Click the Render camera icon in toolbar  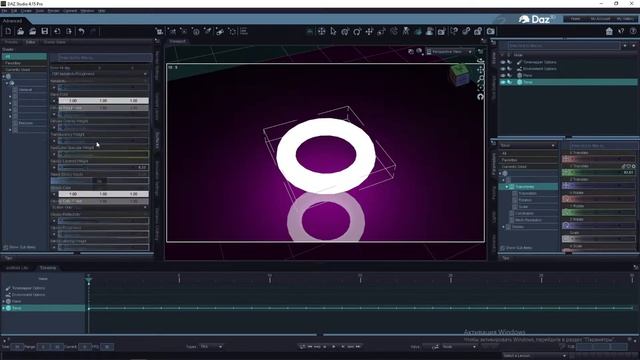[x=491, y=31]
